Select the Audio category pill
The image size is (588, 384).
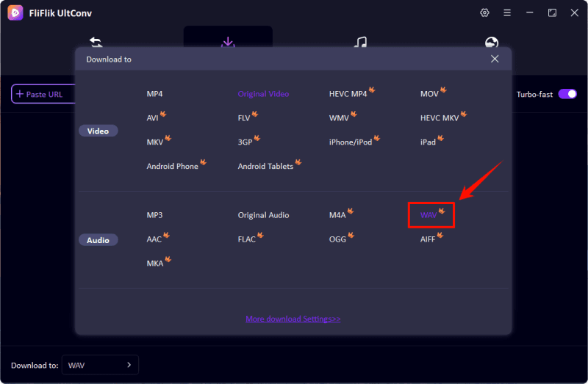pos(98,240)
